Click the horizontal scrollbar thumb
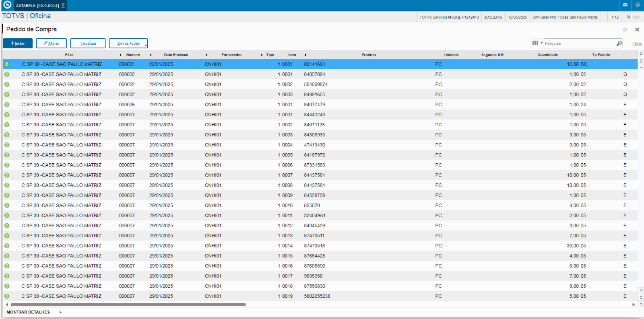 click(x=128, y=305)
